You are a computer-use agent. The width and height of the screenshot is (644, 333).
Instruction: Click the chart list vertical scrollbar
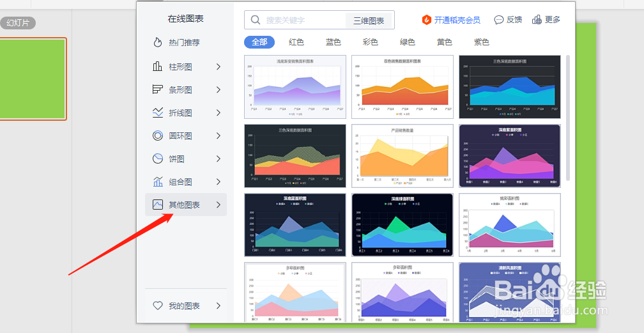(568, 118)
